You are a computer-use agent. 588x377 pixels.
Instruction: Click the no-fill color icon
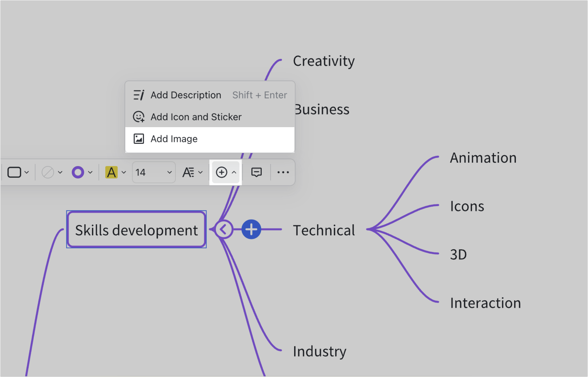click(48, 172)
